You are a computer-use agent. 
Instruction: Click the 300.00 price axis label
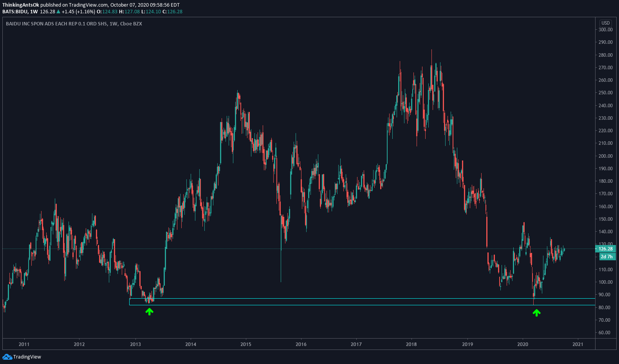[606, 30]
